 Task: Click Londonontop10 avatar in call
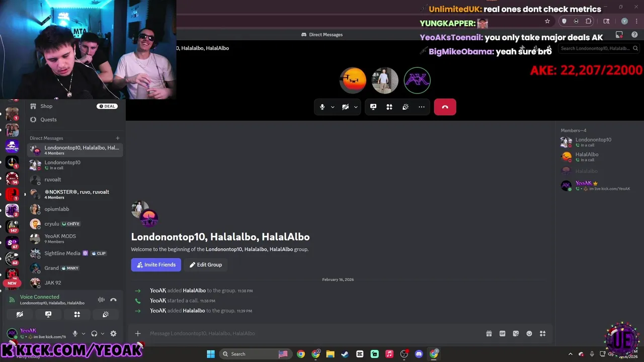tap(385, 80)
